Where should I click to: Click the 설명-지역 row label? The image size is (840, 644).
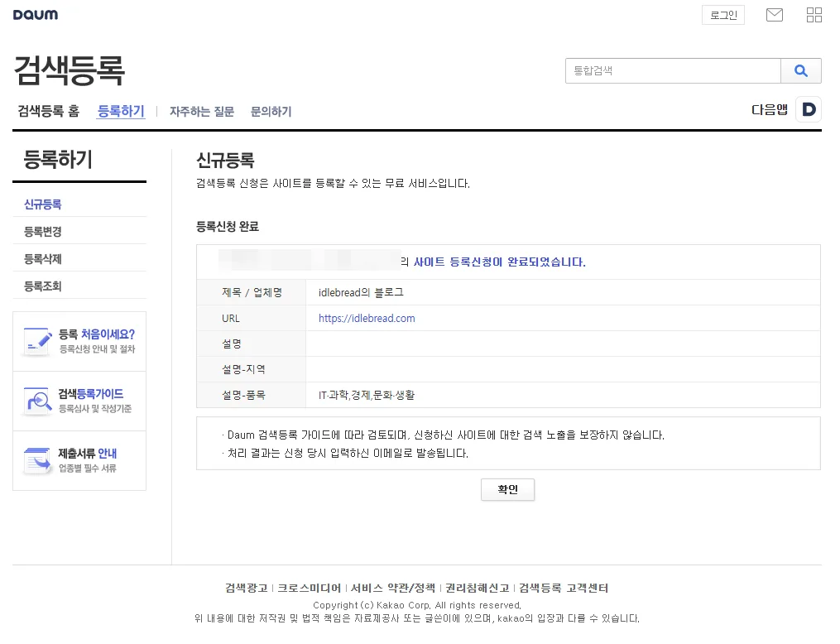coord(244,369)
